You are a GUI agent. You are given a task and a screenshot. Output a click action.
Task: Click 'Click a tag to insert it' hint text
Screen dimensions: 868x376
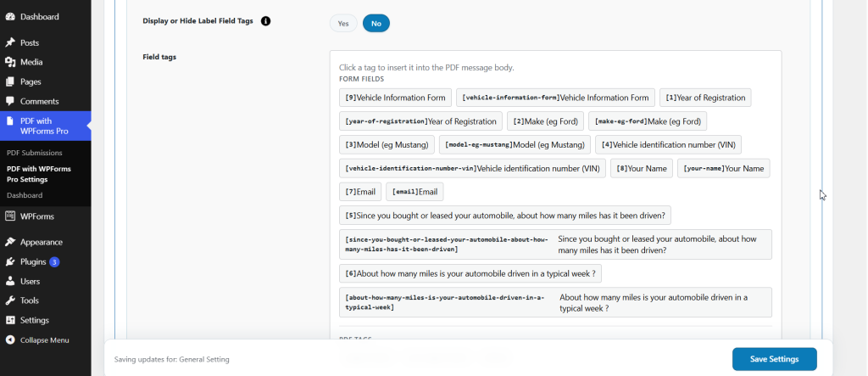pos(427,68)
